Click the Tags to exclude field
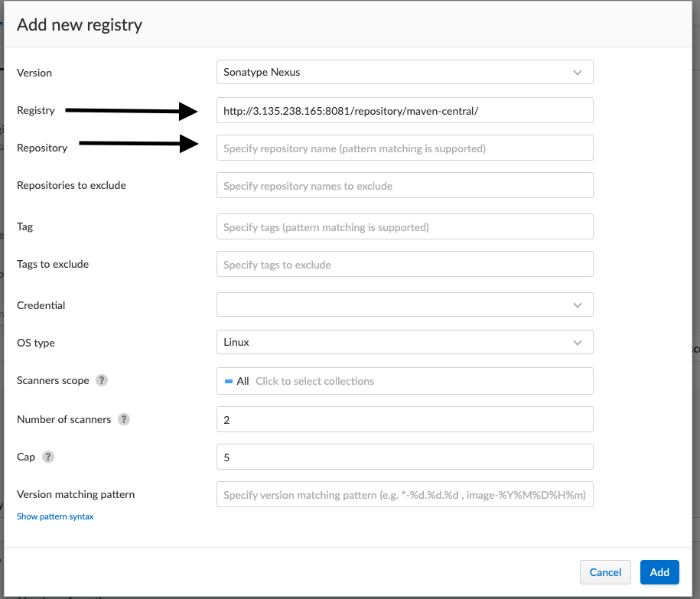 tap(404, 265)
